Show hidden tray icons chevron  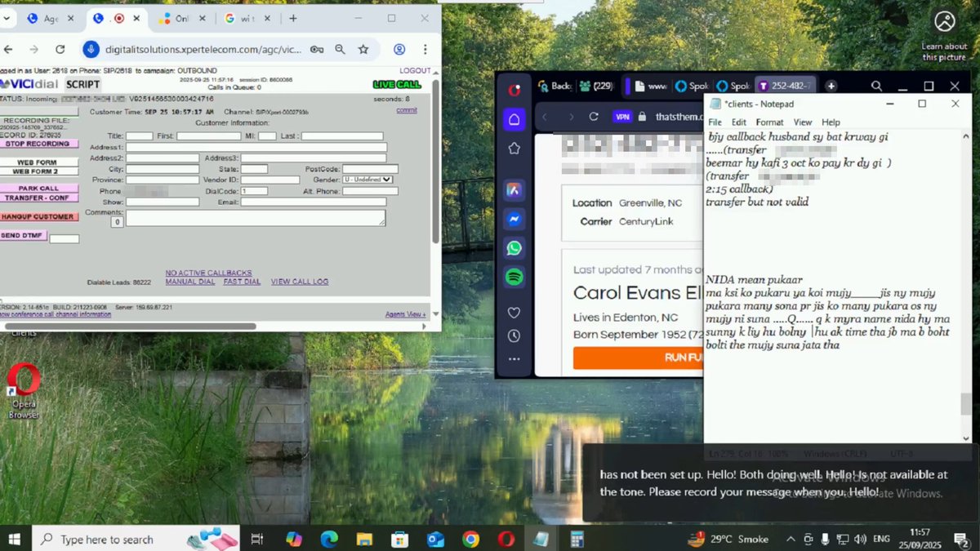[x=790, y=539]
